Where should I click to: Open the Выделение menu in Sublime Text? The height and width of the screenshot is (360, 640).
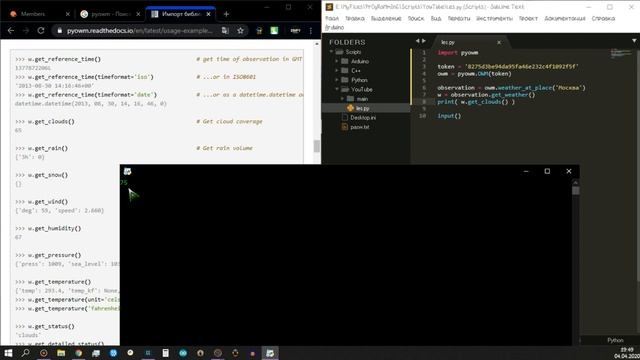(x=386, y=18)
